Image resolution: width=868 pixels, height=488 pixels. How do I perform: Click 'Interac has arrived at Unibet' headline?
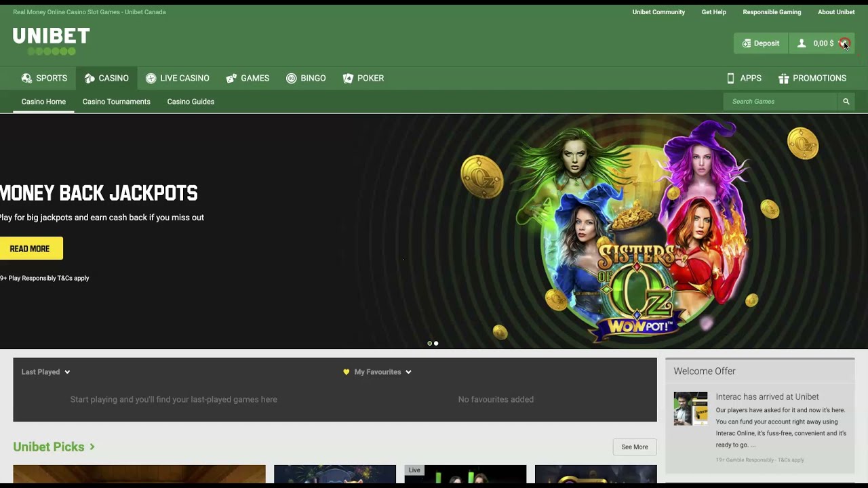tap(767, 397)
